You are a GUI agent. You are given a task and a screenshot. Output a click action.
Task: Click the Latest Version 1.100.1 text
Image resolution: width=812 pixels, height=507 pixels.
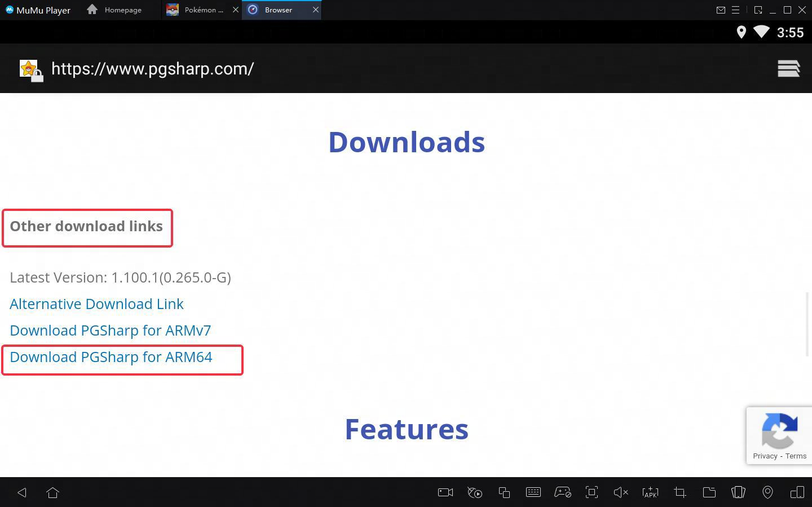point(120,277)
